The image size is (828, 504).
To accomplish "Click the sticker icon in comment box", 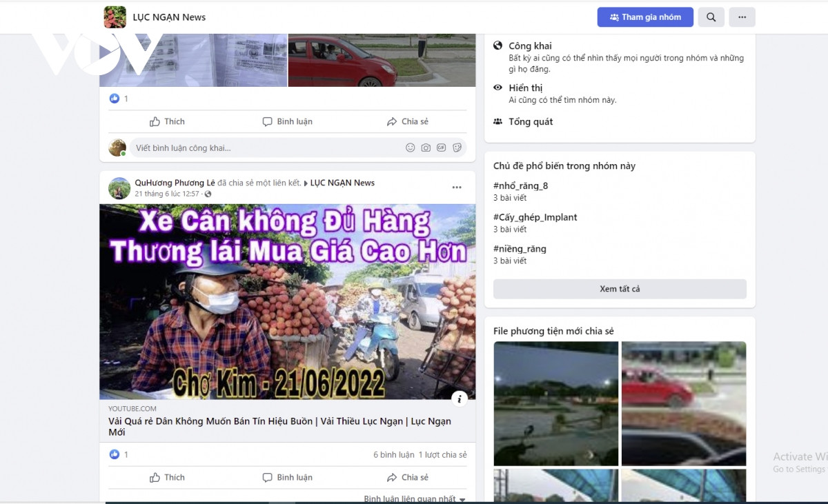I will 457,148.
